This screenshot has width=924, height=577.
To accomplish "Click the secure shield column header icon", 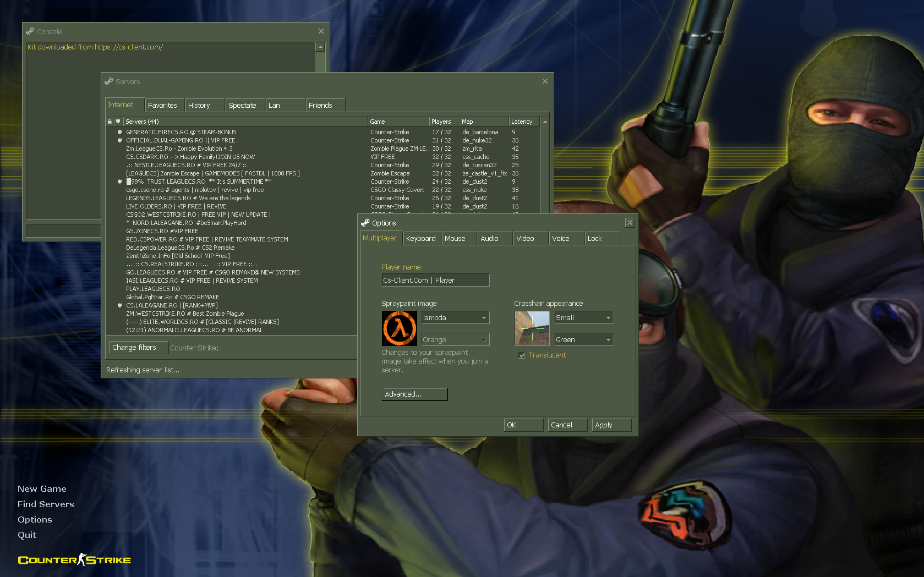I will (x=118, y=122).
